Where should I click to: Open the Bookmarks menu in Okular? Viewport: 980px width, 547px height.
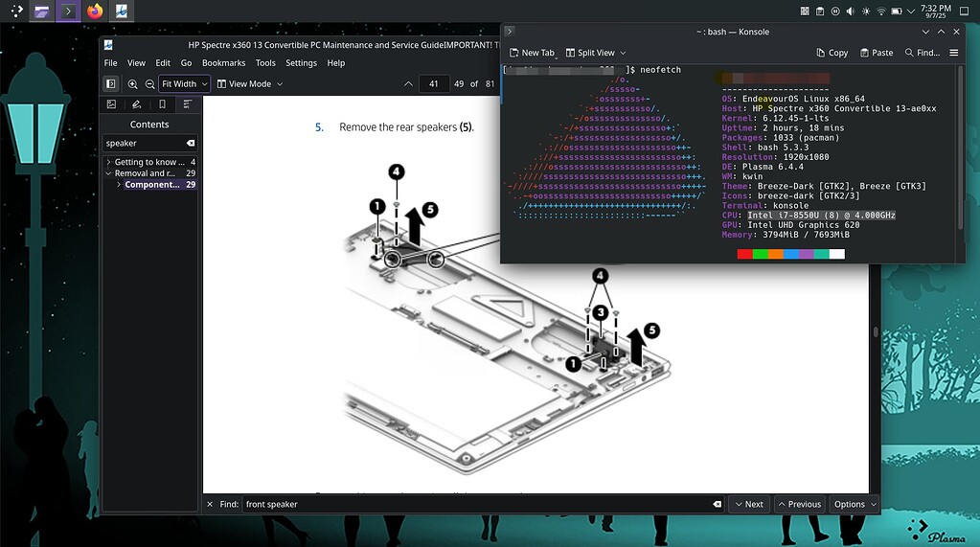(223, 63)
